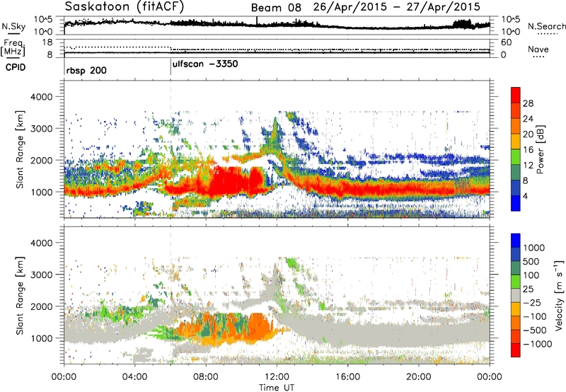
Task: Click the '4000' tick on power panel
Action: click(41, 97)
